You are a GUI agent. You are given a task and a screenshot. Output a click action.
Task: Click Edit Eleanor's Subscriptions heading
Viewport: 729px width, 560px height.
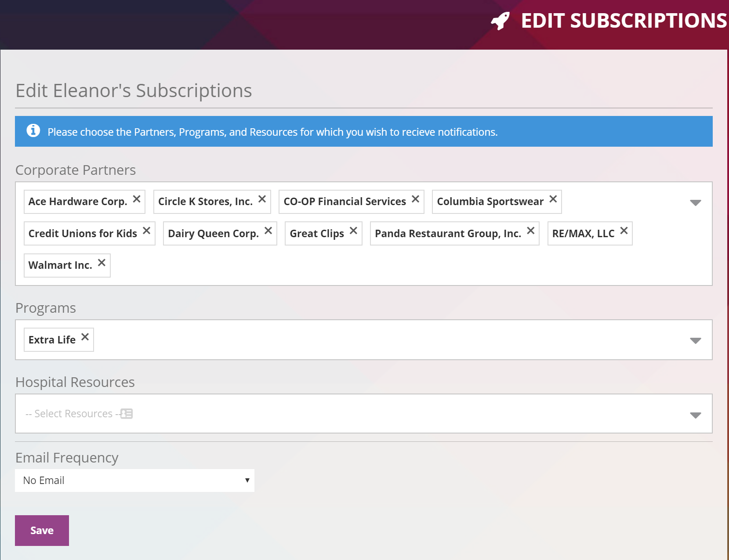tap(134, 90)
